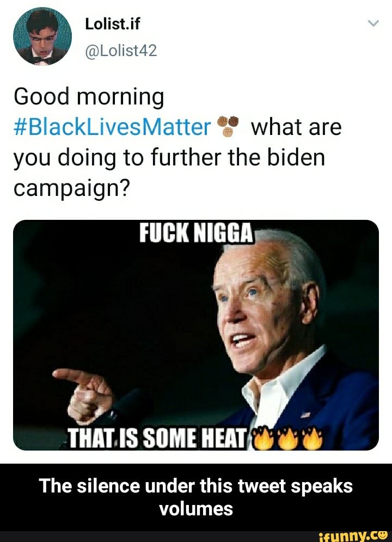This screenshot has height=542, width=392.
Task: Open the tweet options chevron
Action: [x=373, y=24]
